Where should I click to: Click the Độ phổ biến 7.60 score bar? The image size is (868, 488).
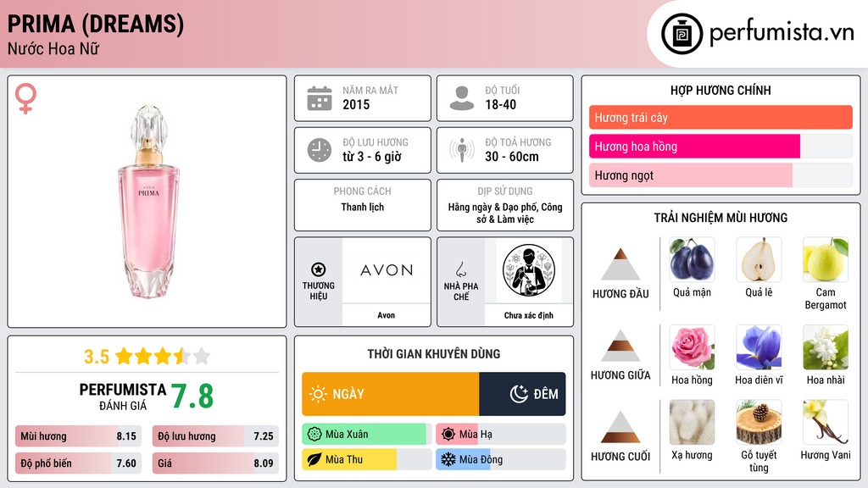click(x=79, y=463)
